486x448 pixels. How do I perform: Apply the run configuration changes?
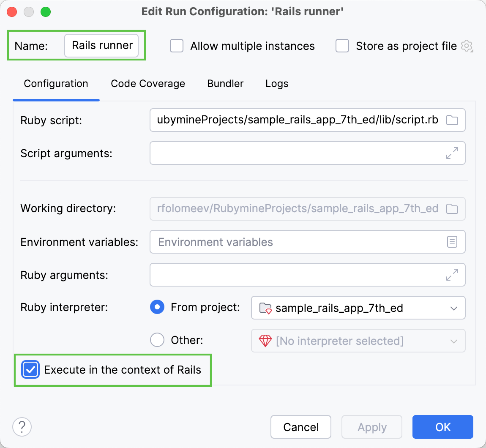click(x=371, y=427)
